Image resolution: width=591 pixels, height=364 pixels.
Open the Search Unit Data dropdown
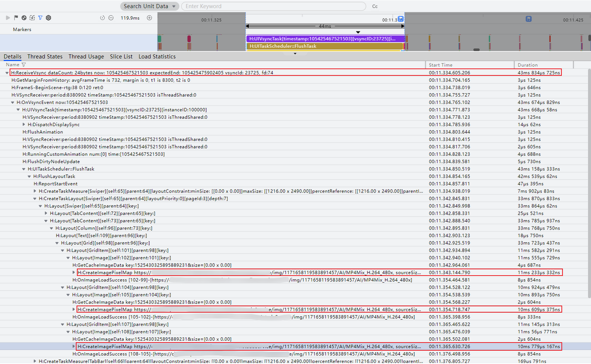(150, 6)
